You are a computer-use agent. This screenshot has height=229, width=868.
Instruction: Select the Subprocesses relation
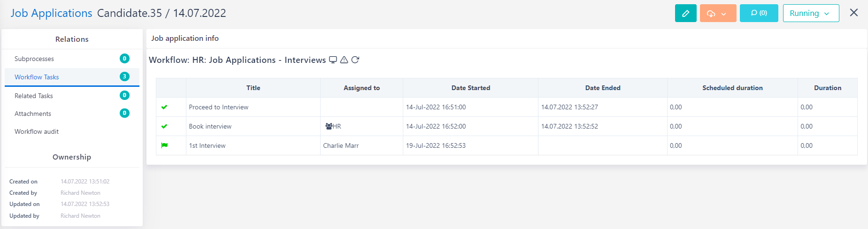click(x=34, y=59)
